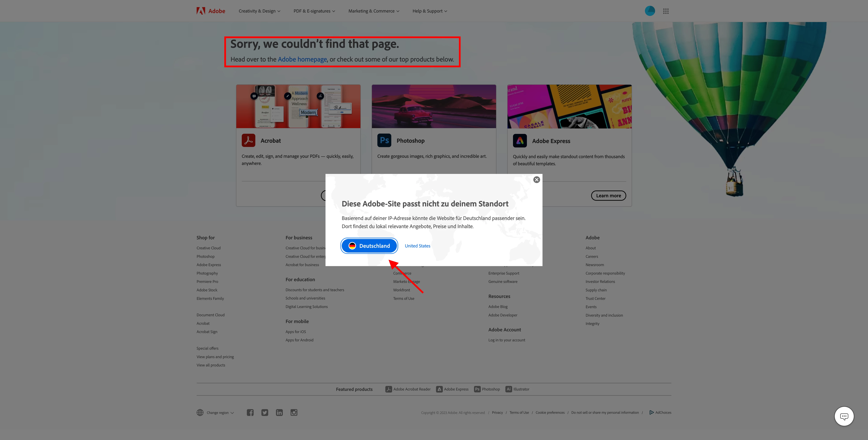868x440 pixels.
Task: Expand the Creativity & Design menu
Action: coord(259,11)
